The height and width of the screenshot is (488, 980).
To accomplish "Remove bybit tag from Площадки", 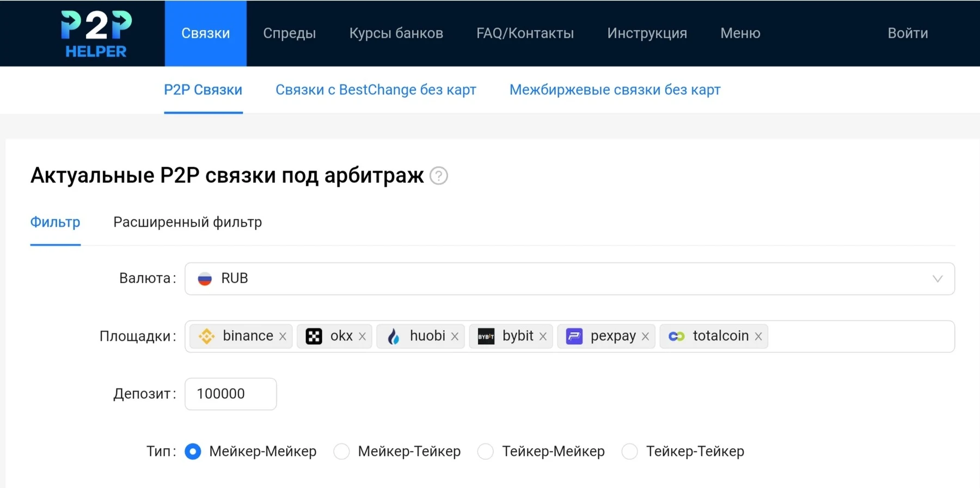I will point(543,337).
